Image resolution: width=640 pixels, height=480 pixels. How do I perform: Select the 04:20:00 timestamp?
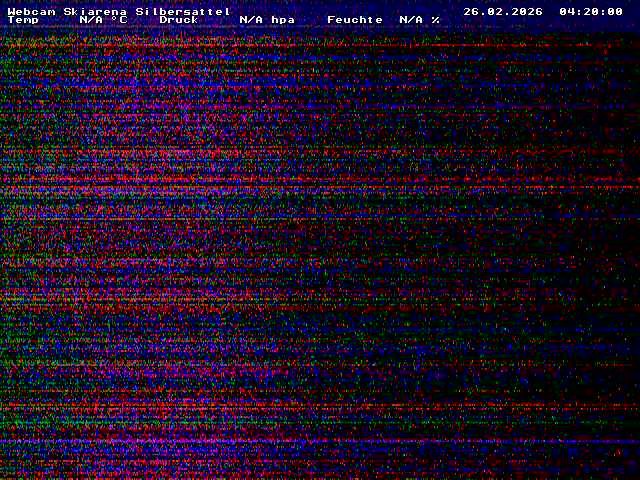591,11
